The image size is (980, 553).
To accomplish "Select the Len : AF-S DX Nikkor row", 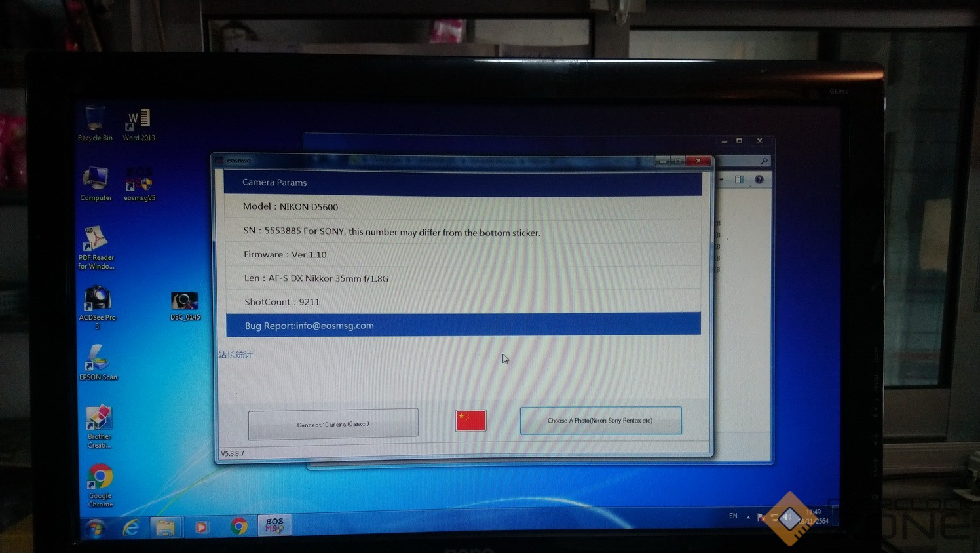I will tap(463, 278).
